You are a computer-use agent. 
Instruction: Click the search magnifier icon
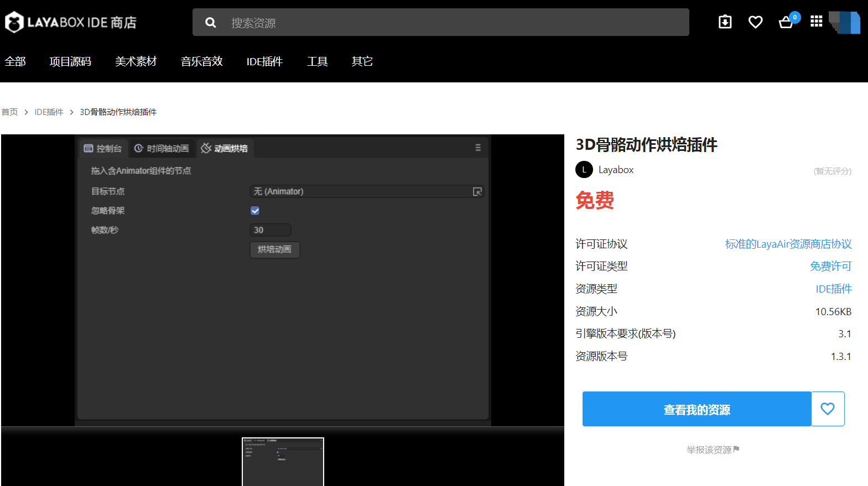(x=210, y=23)
